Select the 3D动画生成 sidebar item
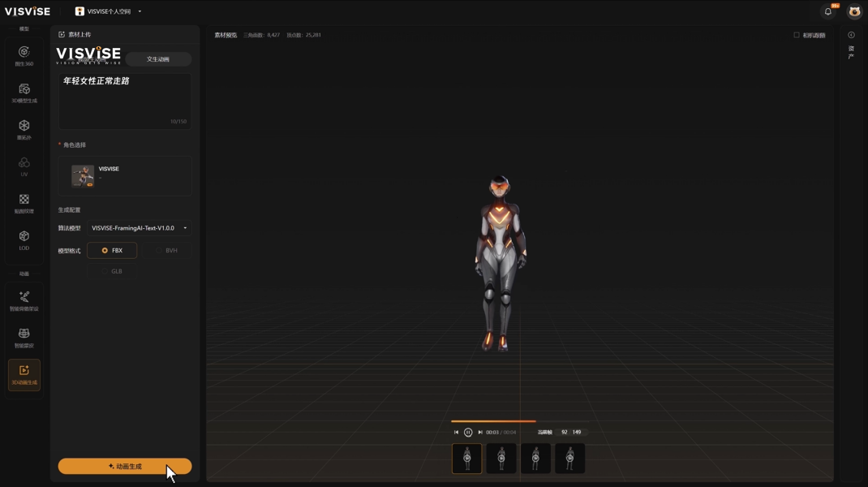Screen dimensions: 868x487 [24, 374]
